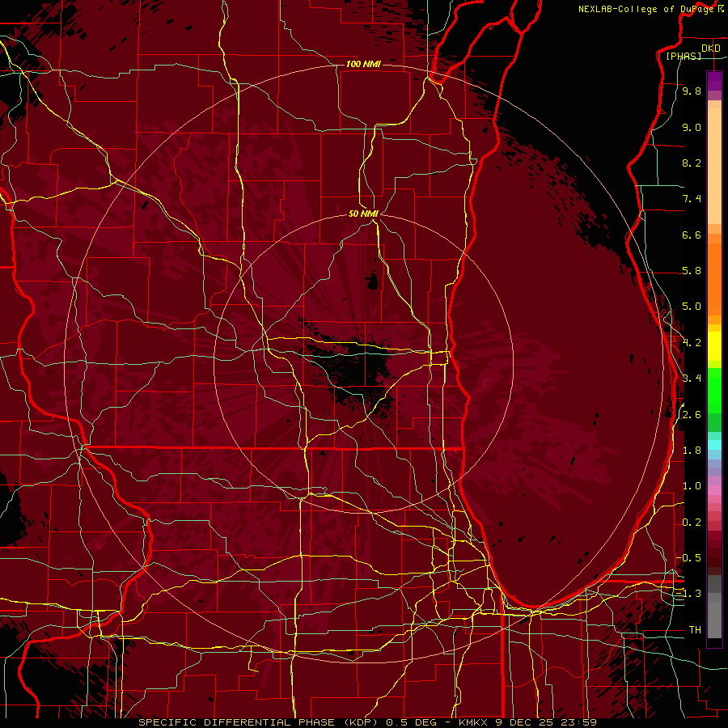The height and width of the screenshot is (728, 728).
Task: Click the [PHAS] legend header text
Action: point(684,56)
